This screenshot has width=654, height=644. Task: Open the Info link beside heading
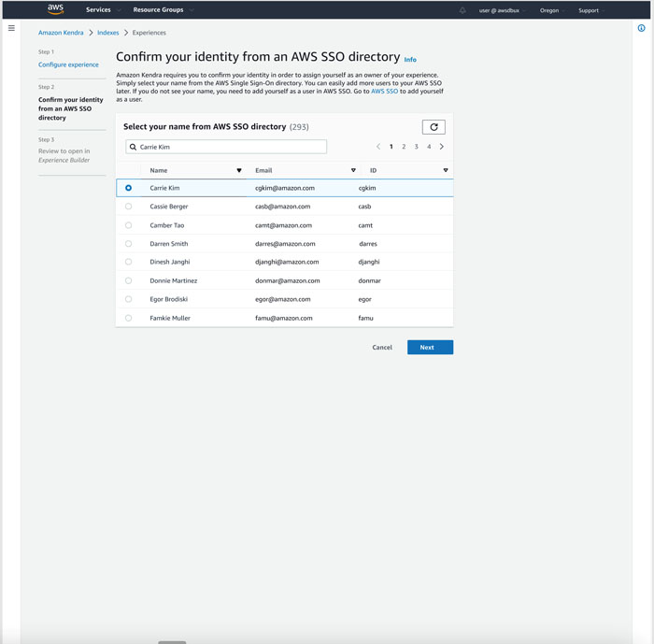pyautogui.click(x=410, y=60)
